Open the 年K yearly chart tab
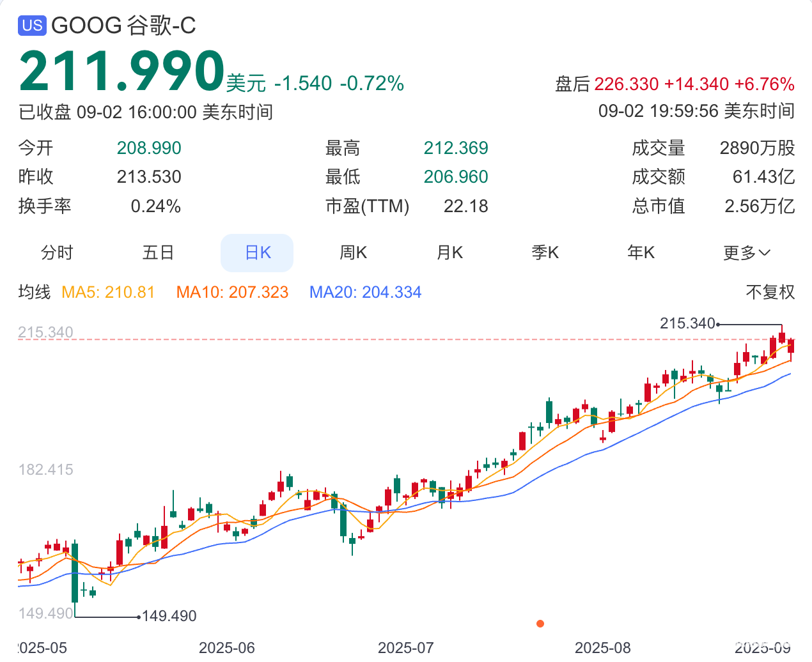This screenshot has height=662, width=812. click(x=641, y=253)
